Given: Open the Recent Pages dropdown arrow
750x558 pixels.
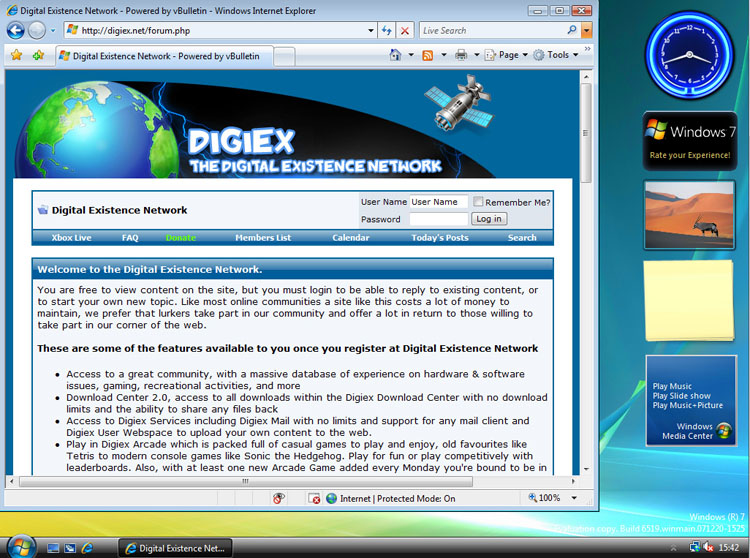Looking at the screenshot, I should click(x=53, y=31).
